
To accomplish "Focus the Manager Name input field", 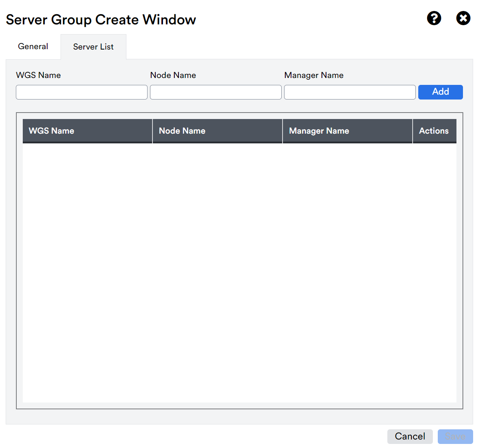I will pos(350,92).
